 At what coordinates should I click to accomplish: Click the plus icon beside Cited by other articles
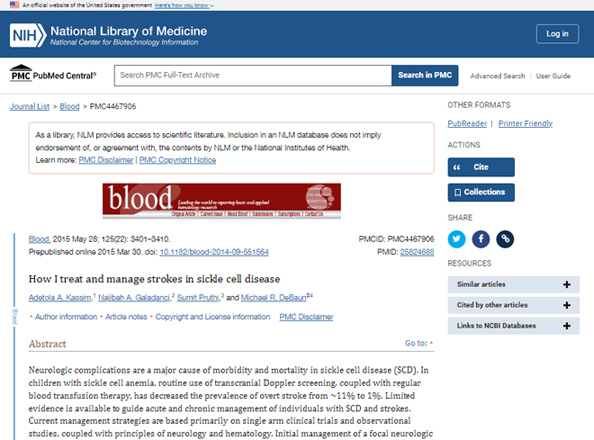click(x=567, y=305)
